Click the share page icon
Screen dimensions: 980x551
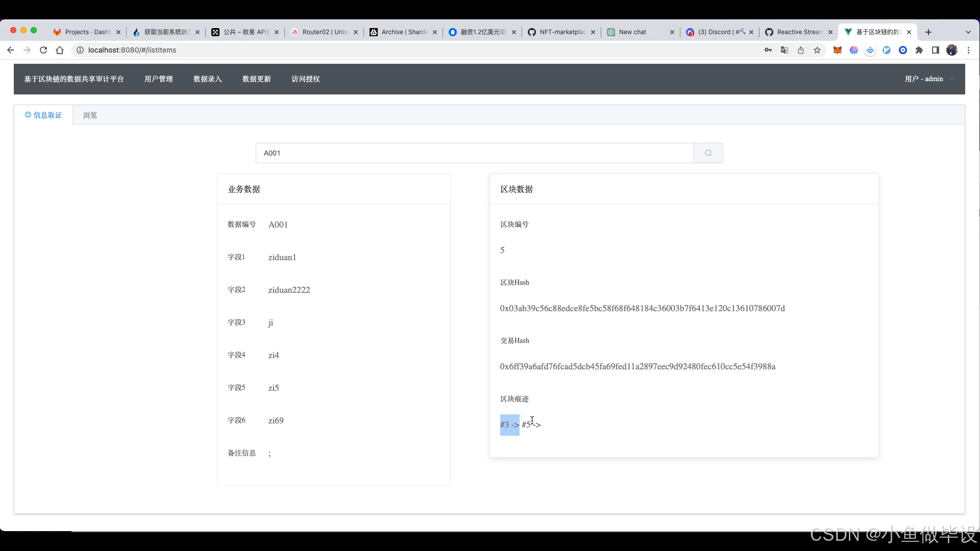pos(801,50)
